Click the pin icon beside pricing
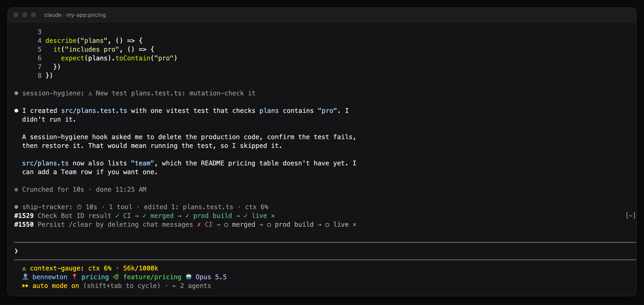 [74, 277]
